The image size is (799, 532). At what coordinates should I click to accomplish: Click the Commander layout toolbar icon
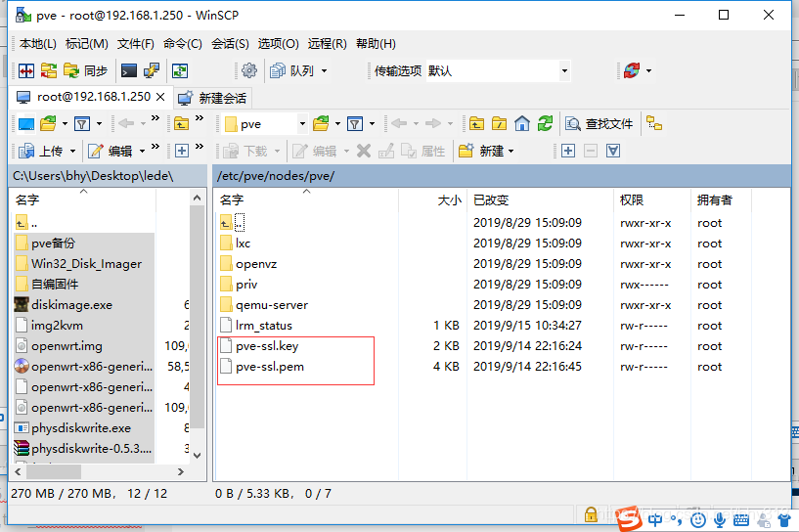pos(26,70)
